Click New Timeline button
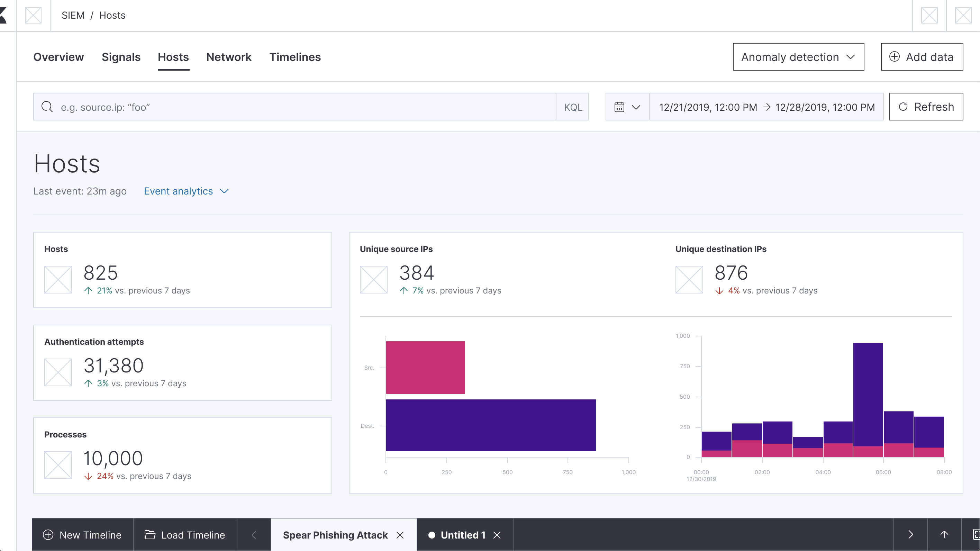The width and height of the screenshot is (980, 551). point(82,535)
